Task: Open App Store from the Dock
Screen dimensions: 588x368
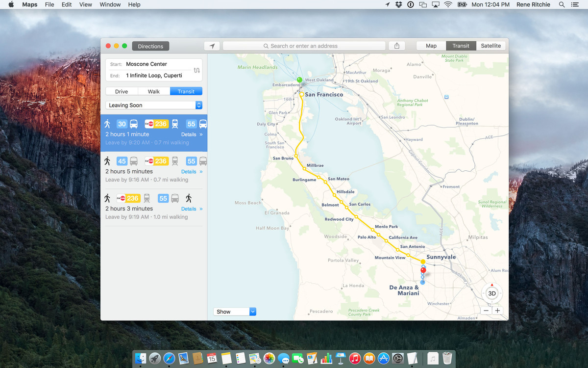Action: [383, 359]
